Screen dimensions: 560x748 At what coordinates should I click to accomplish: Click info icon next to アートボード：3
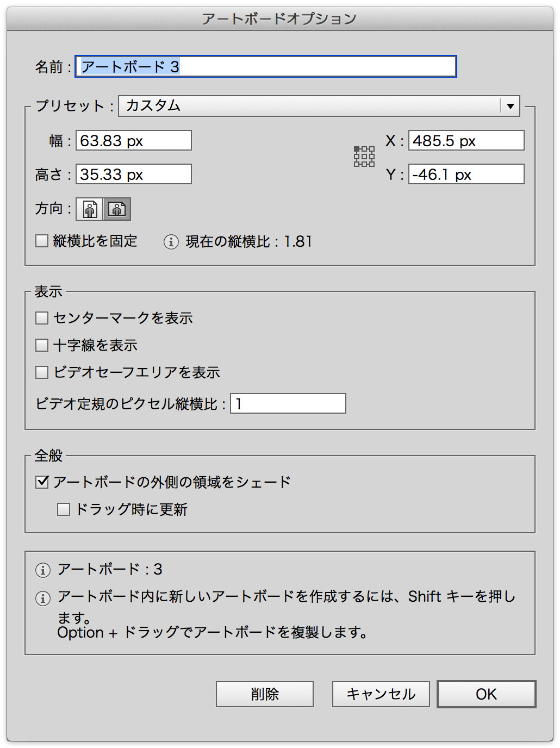coord(43,570)
